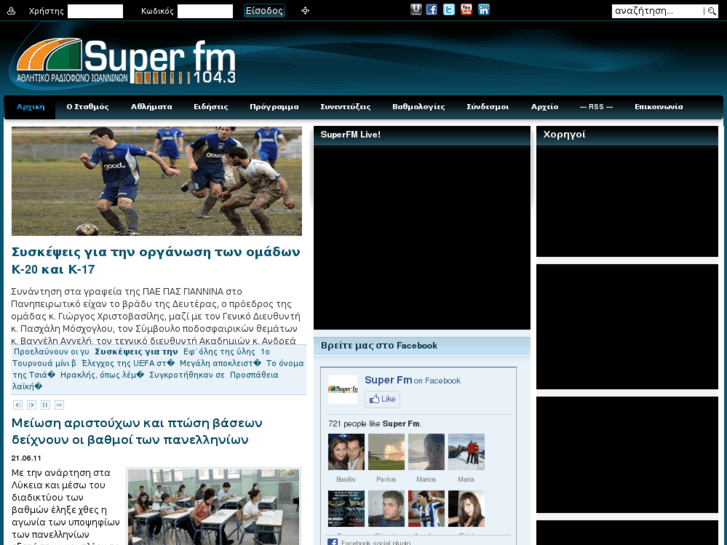Screen dimensions: 727x545
Task: Click the Είσοδος login button
Action: (264, 11)
